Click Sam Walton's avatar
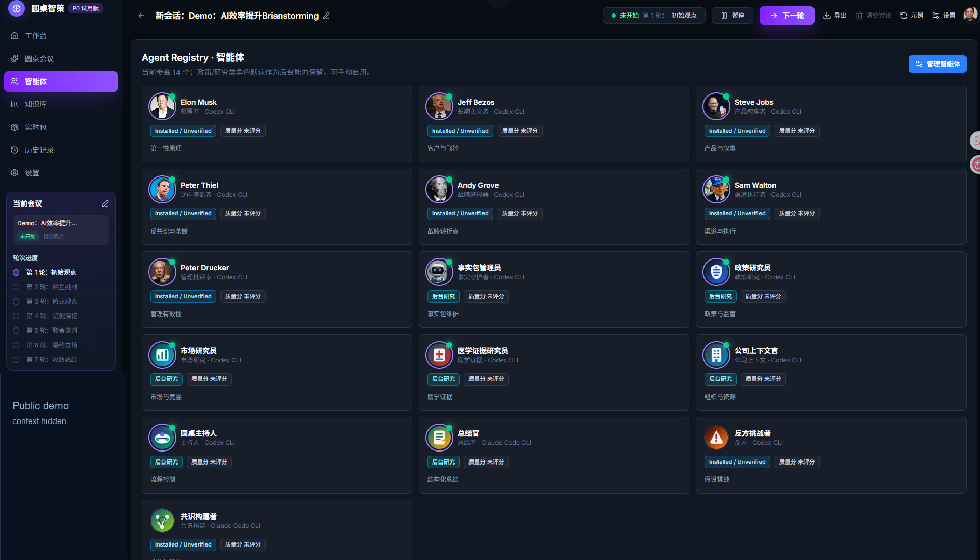Viewport: 980px width, 560px height. coord(716,189)
